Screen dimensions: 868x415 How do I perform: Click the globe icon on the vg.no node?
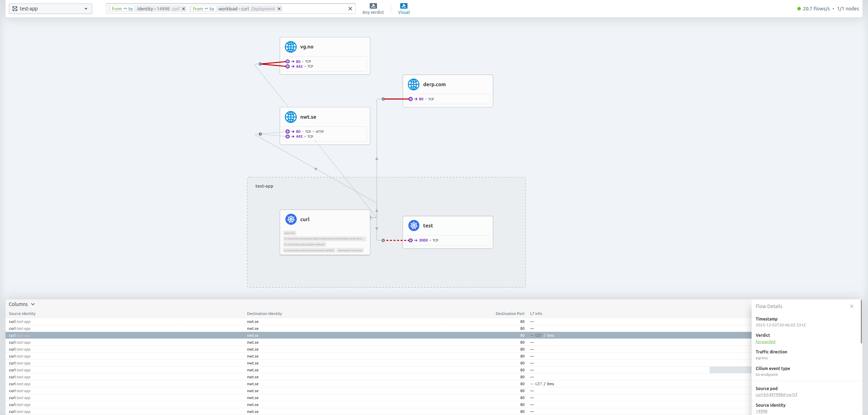coord(290,46)
